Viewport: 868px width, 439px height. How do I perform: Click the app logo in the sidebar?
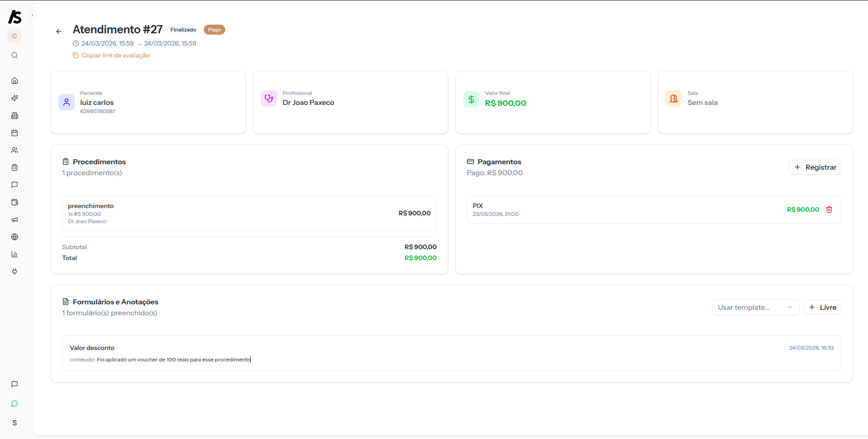[15, 17]
